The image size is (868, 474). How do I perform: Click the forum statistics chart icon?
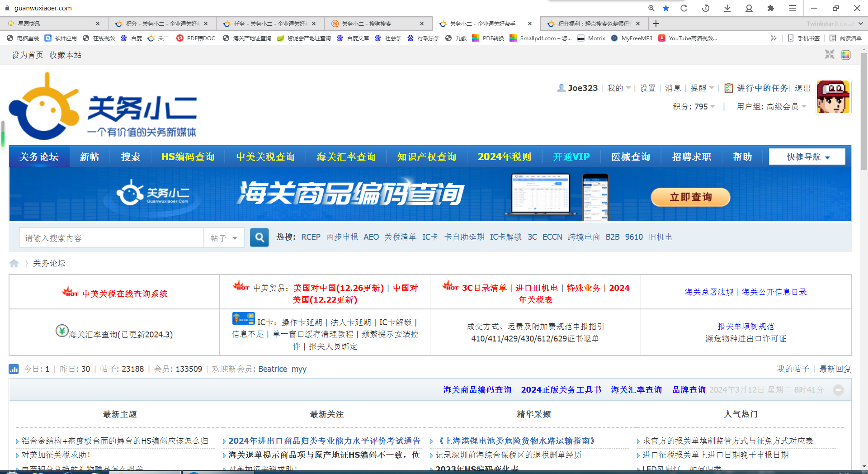[x=14, y=369]
